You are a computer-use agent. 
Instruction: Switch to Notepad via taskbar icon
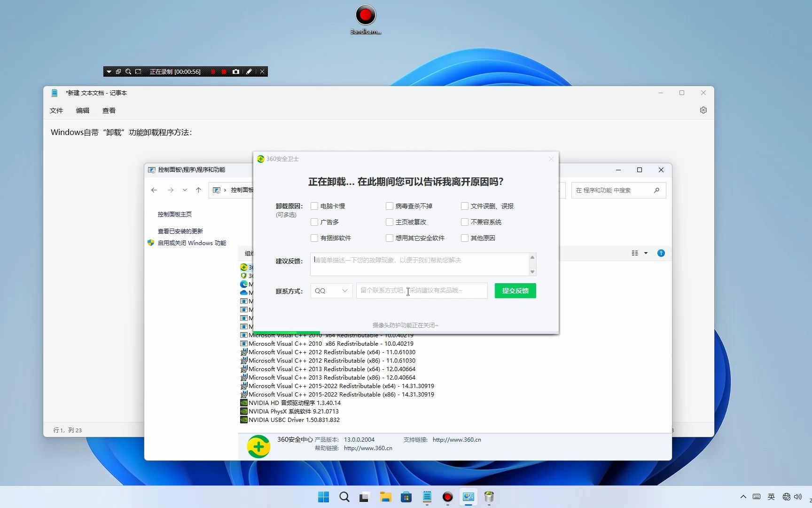coord(427,497)
